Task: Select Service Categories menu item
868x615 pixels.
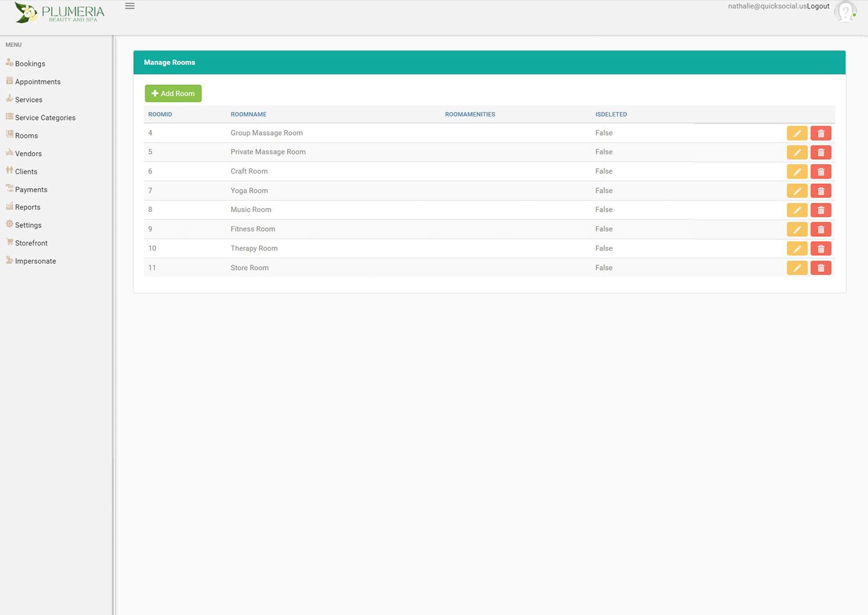Action: point(45,118)
